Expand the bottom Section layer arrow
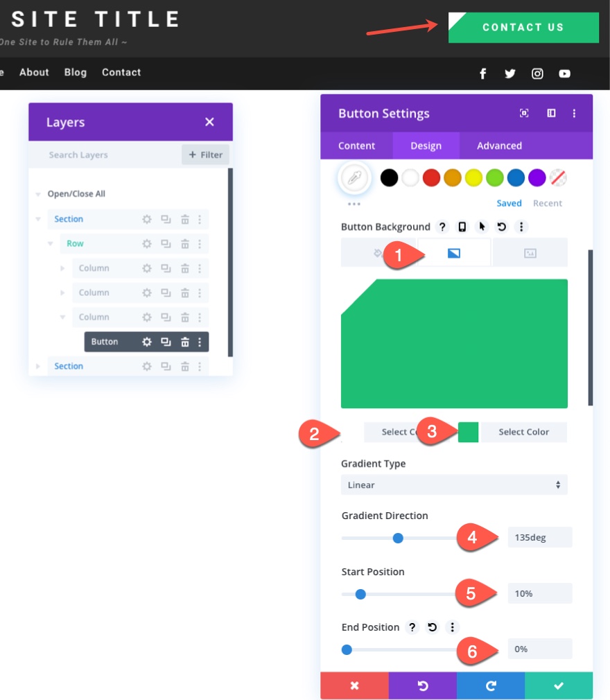This screenshot has height=700, width=610. point(38,366)
